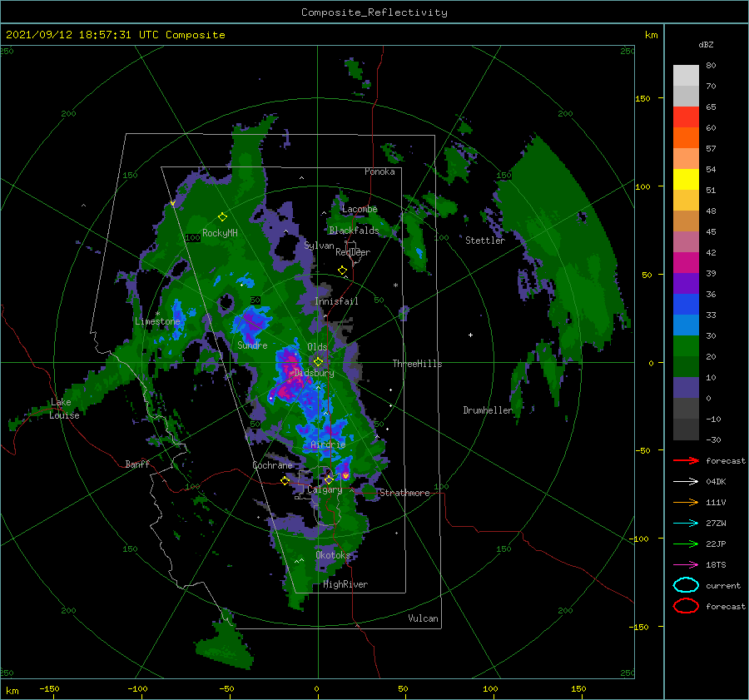Click the orange swatch between 60 and 57 dBZ
This screenshot has width=749, height=700.
[x=686, y=138]
